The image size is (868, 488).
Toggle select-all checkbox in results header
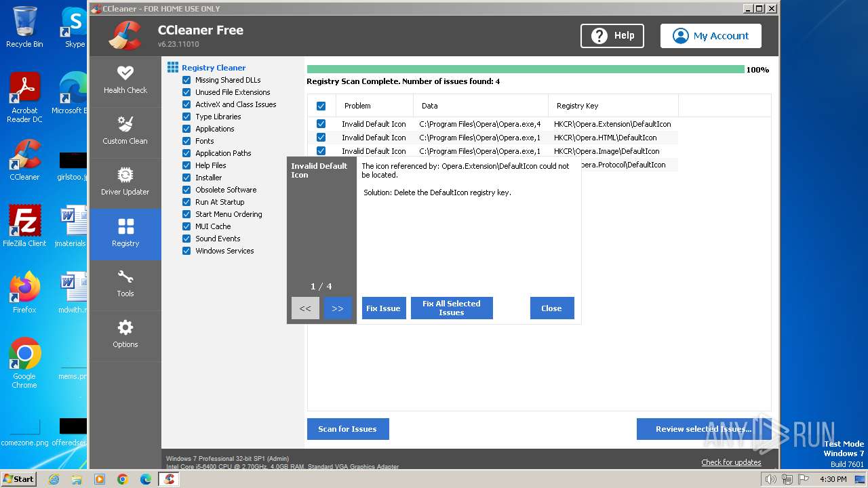pos(321,106)
